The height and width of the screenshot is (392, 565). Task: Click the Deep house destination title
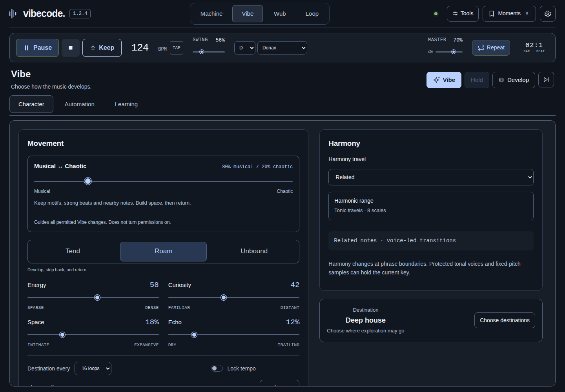click(x=366, y=320)
